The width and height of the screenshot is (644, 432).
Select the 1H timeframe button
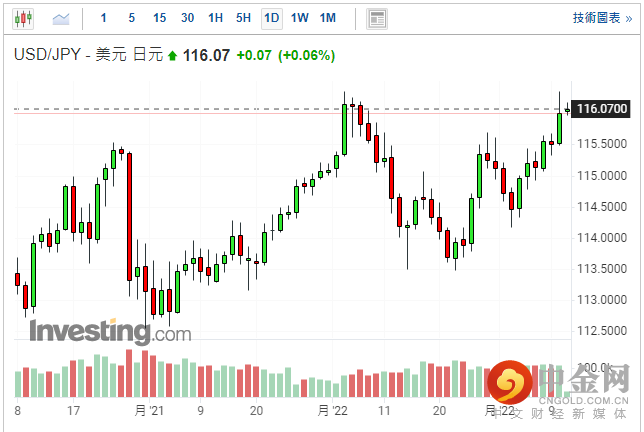pos(216,18)
